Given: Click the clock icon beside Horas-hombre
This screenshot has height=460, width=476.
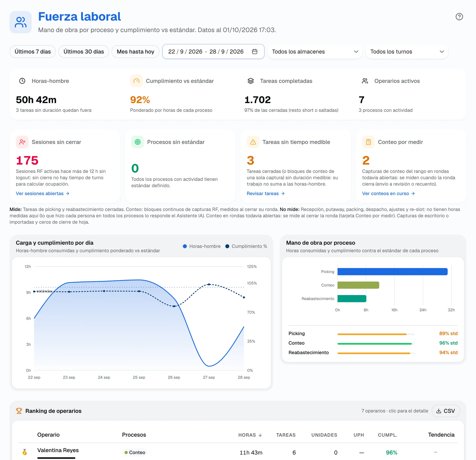Looking at the screenshot, I should point(22,81).
